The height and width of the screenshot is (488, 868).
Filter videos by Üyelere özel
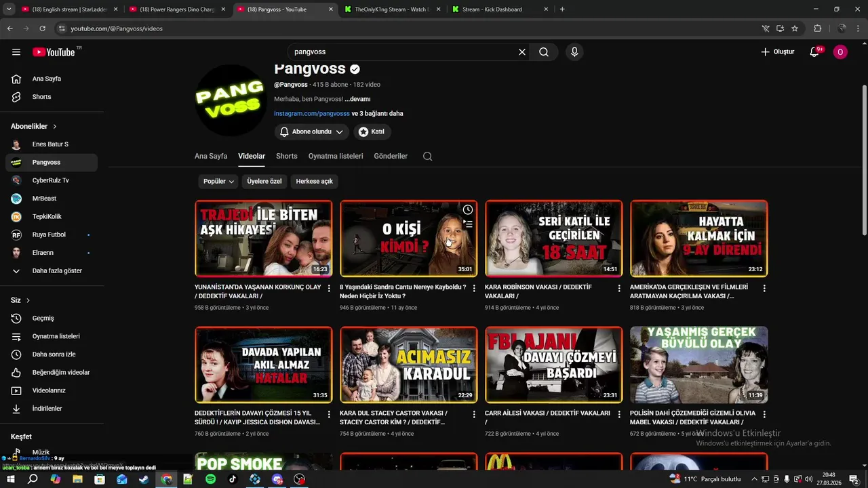coord(264,182)
